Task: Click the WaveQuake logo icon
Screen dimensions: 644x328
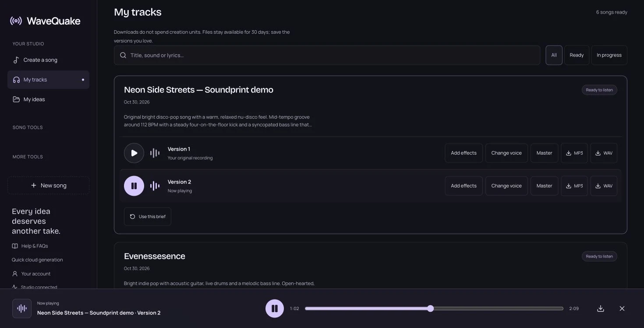Action: pos(16,21)
